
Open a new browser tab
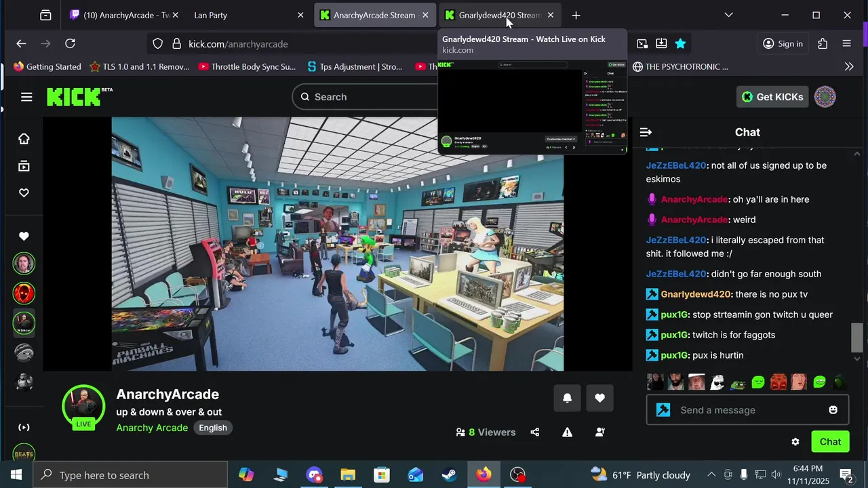coord(576,15)
